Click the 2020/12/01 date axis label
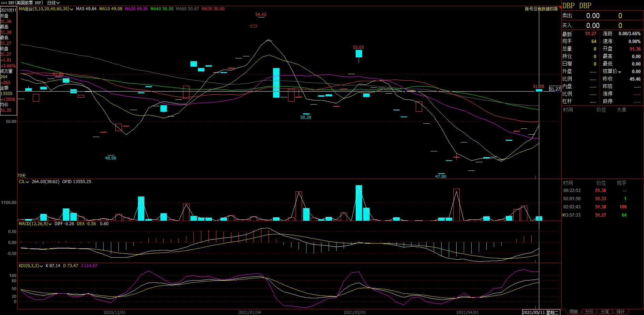Viewport: 644px width, 315px height. pyautogui.click(x=114, y=312)
